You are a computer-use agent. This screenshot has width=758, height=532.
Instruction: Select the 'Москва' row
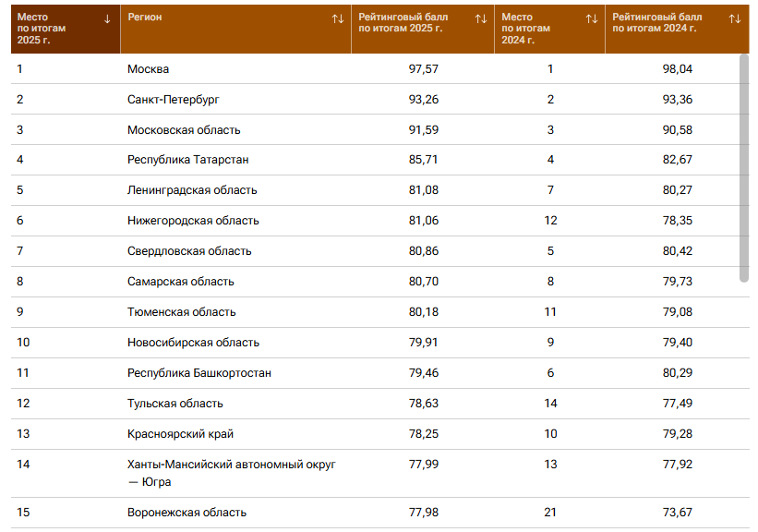(380, 68)
